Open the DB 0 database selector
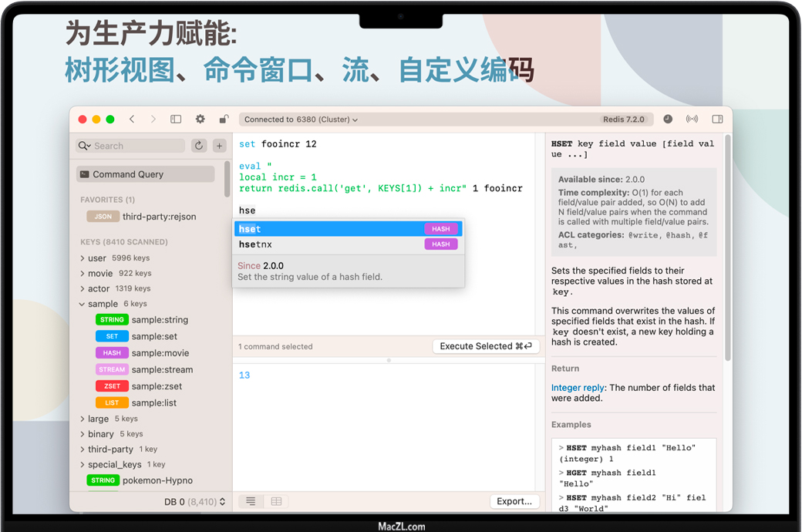 coord(194,502)
